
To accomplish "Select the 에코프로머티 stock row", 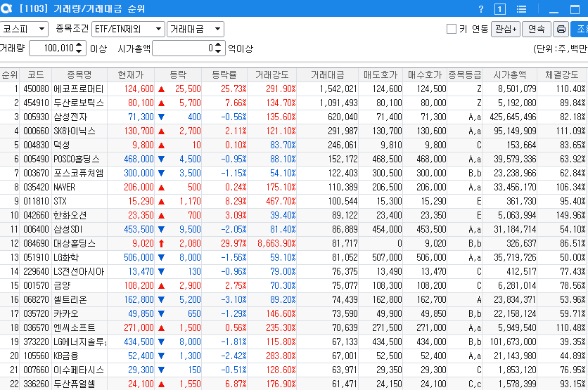I will pos(293,89).
